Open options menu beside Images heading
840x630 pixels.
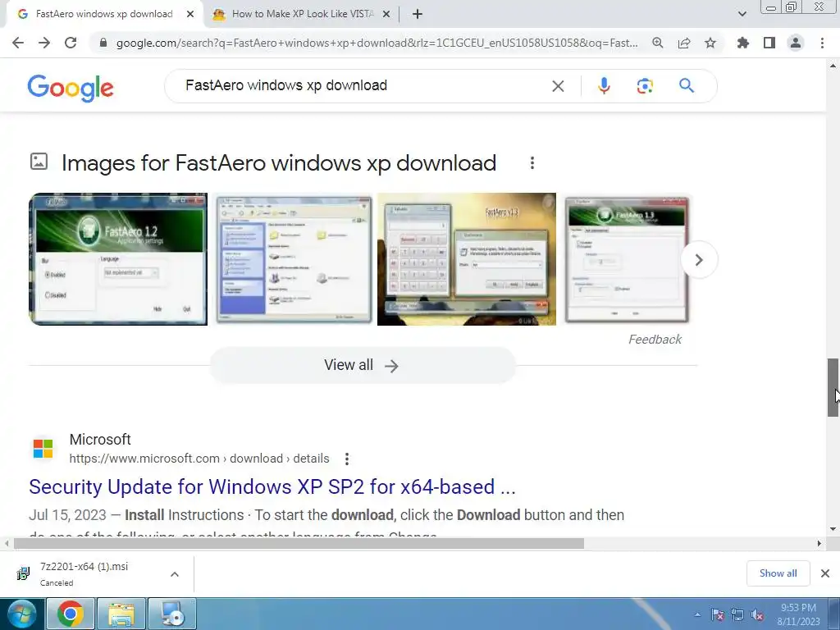(532, 163)
